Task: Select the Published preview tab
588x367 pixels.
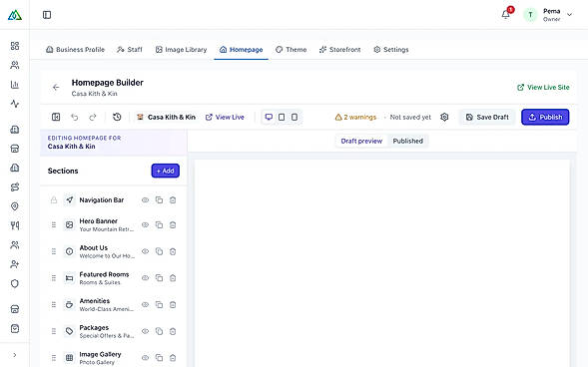Action: click(408, 142)
